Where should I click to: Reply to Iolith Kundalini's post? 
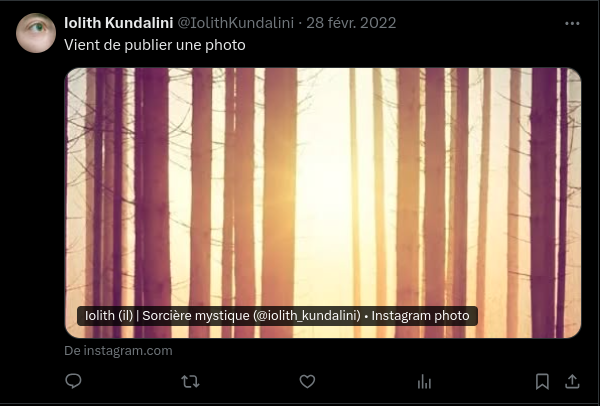coord(73,381)
